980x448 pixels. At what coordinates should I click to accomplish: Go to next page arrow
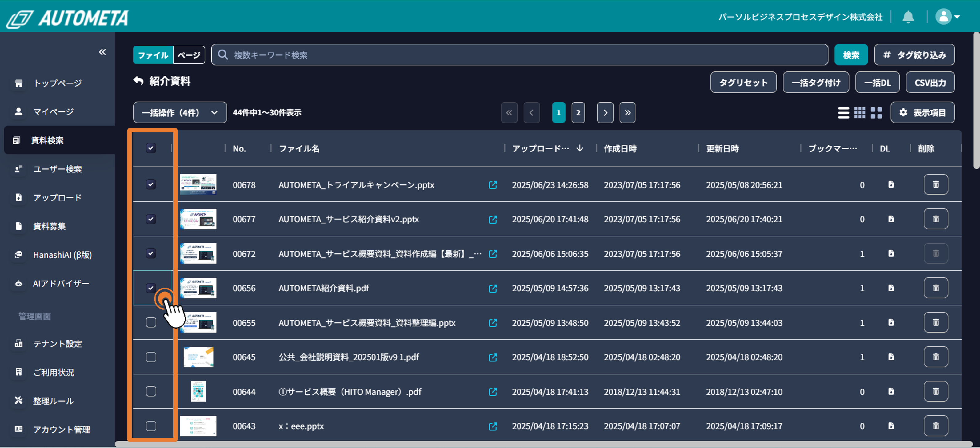pyautogui.click(x=605, y=113)
